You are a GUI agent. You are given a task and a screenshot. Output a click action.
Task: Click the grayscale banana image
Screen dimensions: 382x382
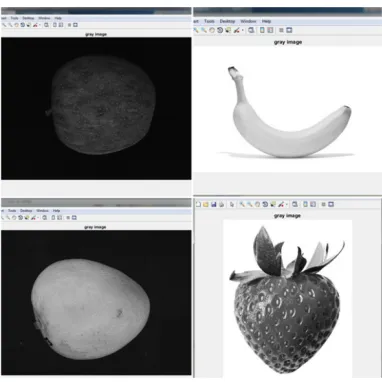point(288,108)
